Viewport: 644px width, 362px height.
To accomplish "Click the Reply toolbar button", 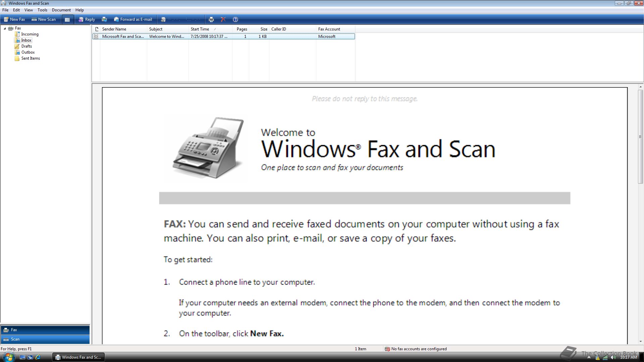I will pyautogui.click(x=87, y=19).
